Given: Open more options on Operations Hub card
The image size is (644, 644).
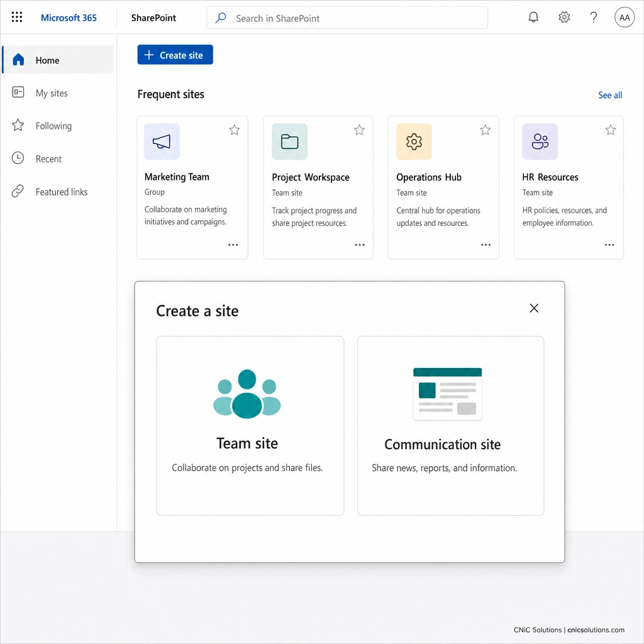Looking at the screenshot, I should pos(486,245).
